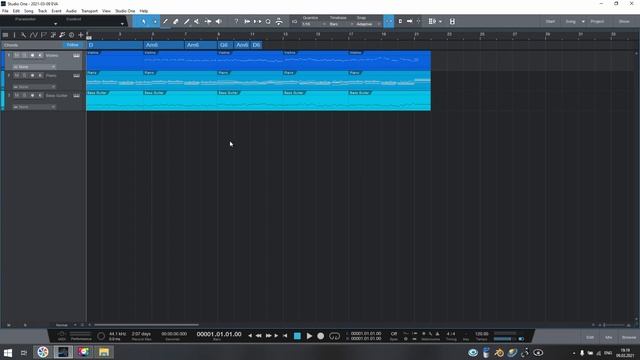Open File Explorer from the taskbar
Screen dimensions: 640x360
(104, 352)
